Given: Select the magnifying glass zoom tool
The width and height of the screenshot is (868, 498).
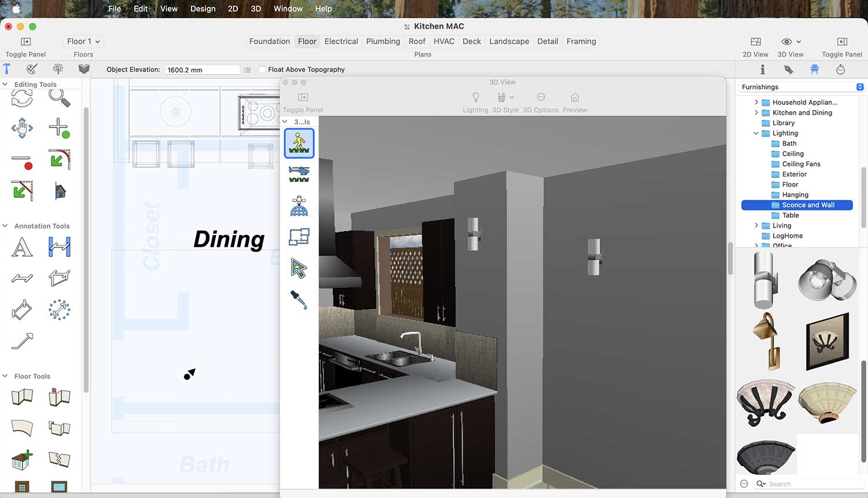Looking at the screenshot, I should 59,98.
